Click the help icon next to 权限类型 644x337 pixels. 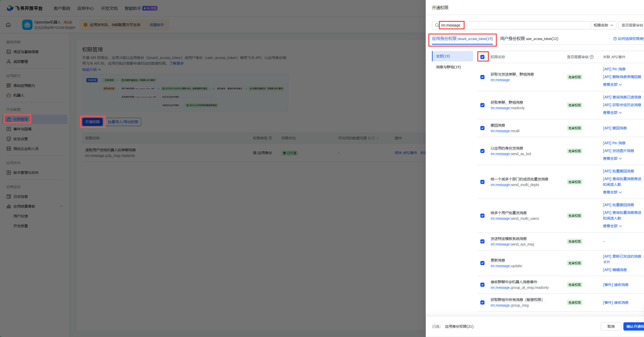point(270,138)
